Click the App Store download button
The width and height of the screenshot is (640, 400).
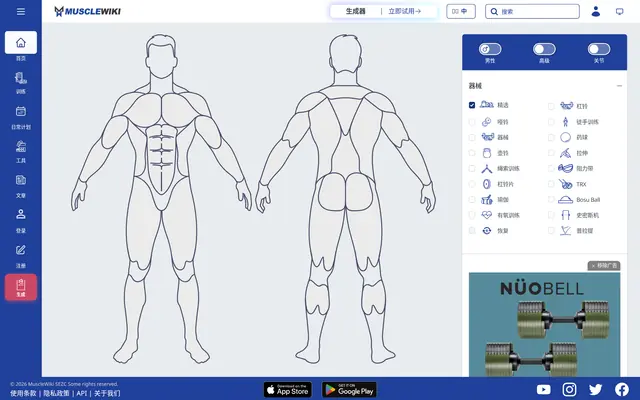click(288, 389)
